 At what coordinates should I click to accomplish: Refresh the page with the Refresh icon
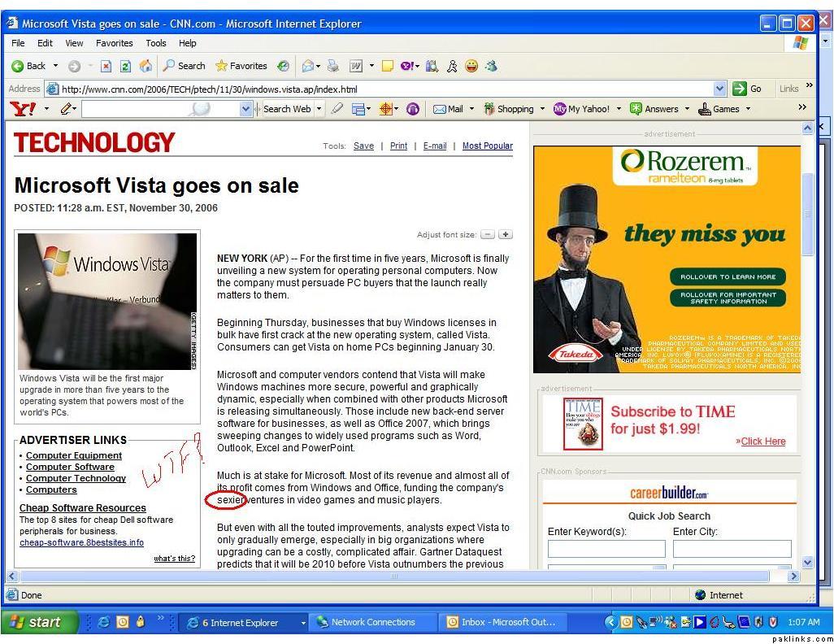(x=125, y=66)
